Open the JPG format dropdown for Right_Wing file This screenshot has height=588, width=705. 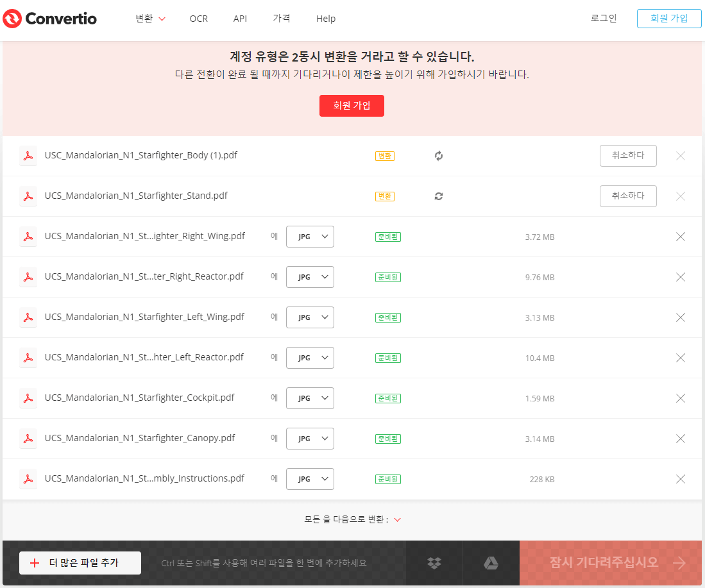coord(310,236)
